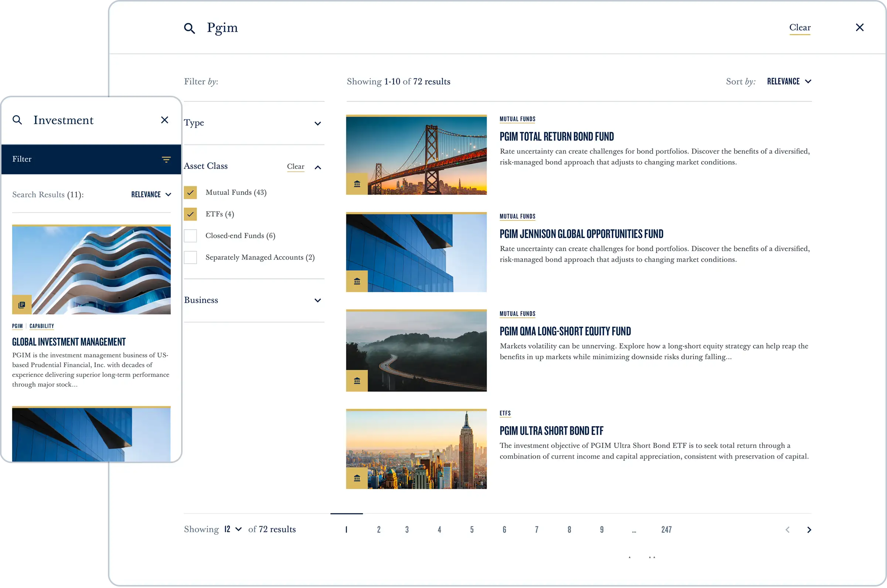Go to page 6 of results
Screen dimensions: 887x588
coord(504,530)
